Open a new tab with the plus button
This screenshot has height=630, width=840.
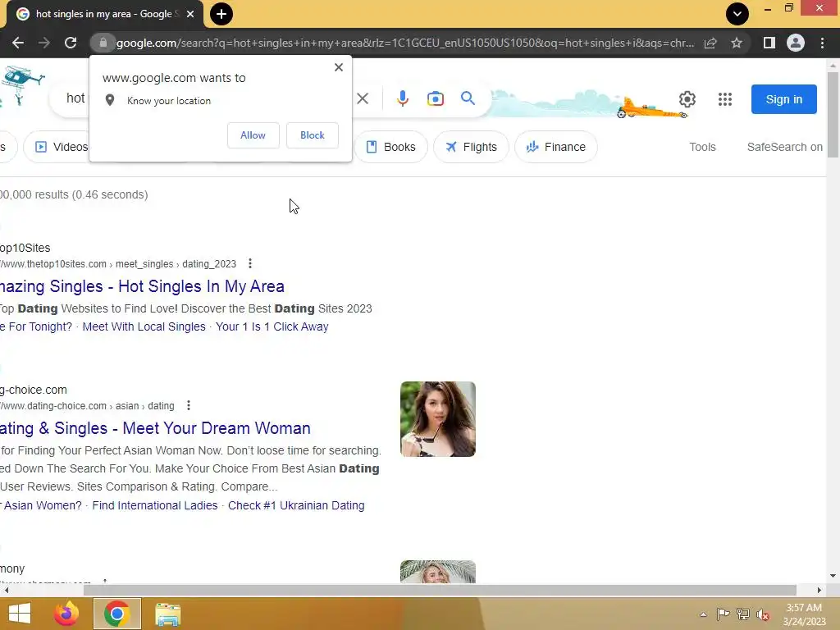pyautogui.click(x=221, y=14)
